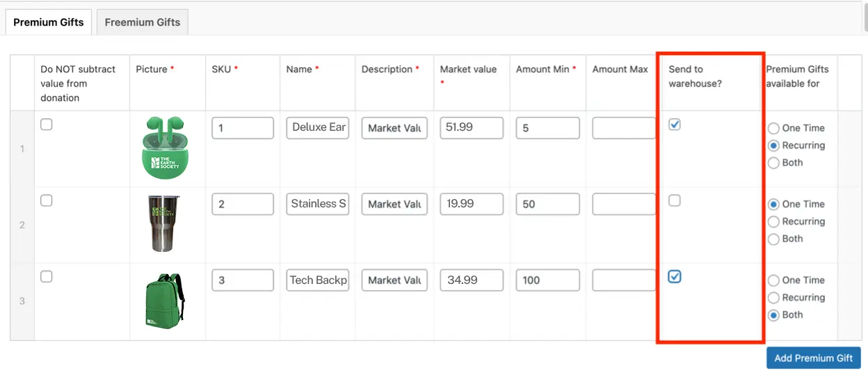868x373 pixels.
Task: Click the SKU field in row 3
Action: pyautogui.click(x=242, y=280)
